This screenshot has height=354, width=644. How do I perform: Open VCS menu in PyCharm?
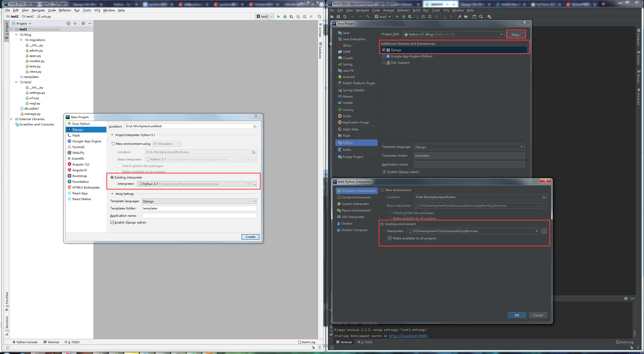(97, 10)
